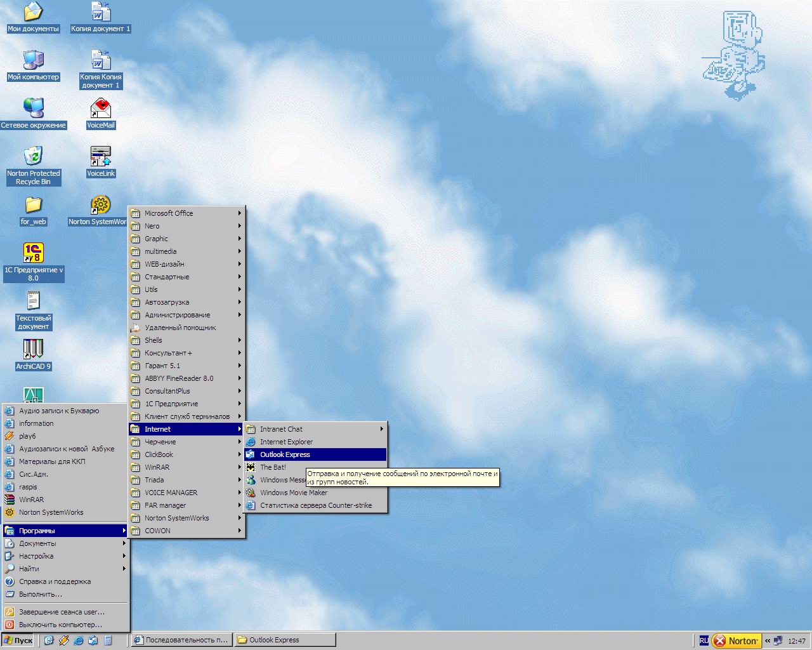Open the 1С Предприятие program group
Viewport: 812px width, 650px height.
[x=187, y=404]
